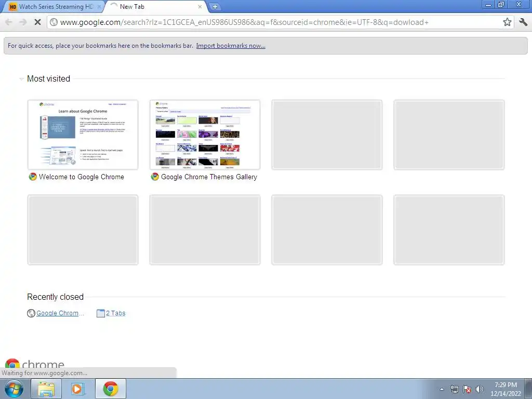Click the browser back arrow
The height and width of the screenshot is (399, 532).
click(x=9, y=22)
